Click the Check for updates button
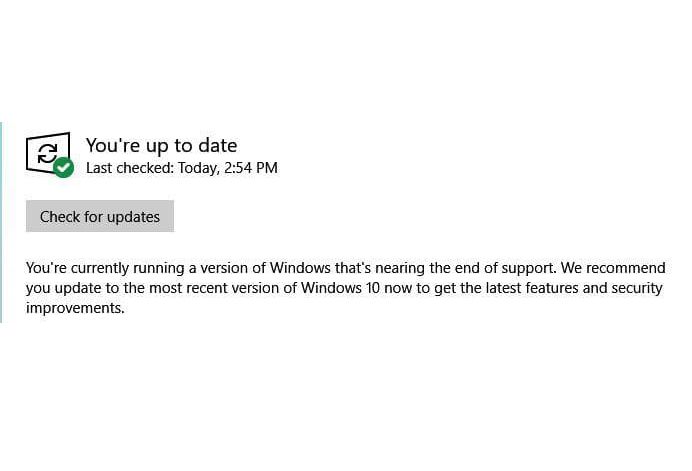 (100, 216)
